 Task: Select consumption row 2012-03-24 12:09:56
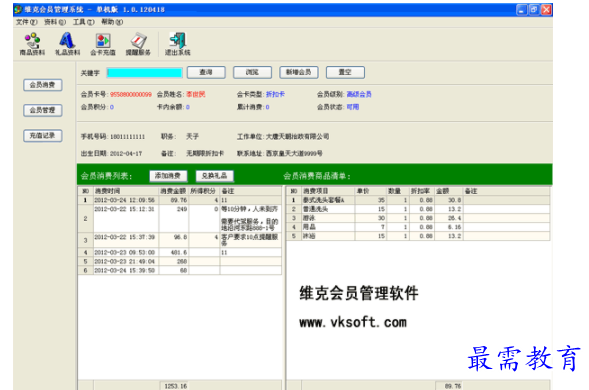pos(180,200)
